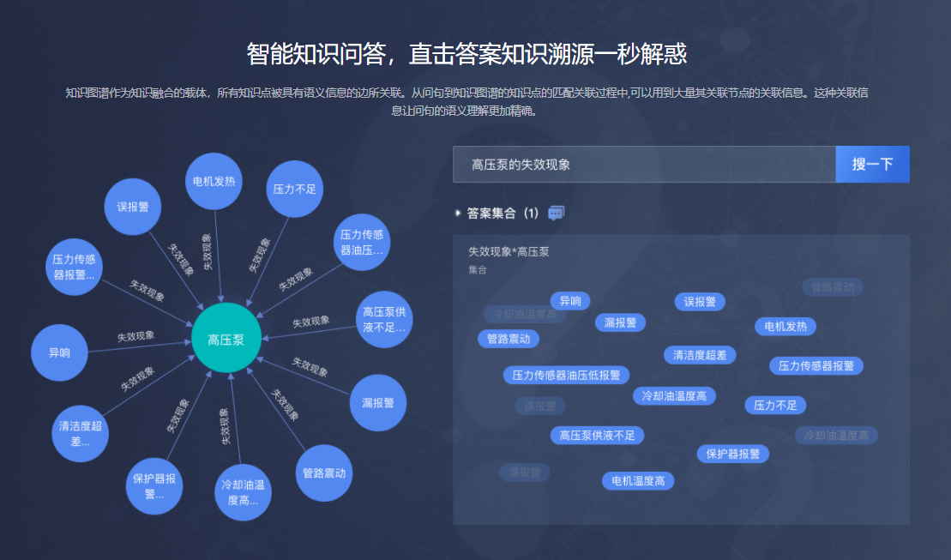Click the highlighted 冷却油温度高 answer tag

674,396
